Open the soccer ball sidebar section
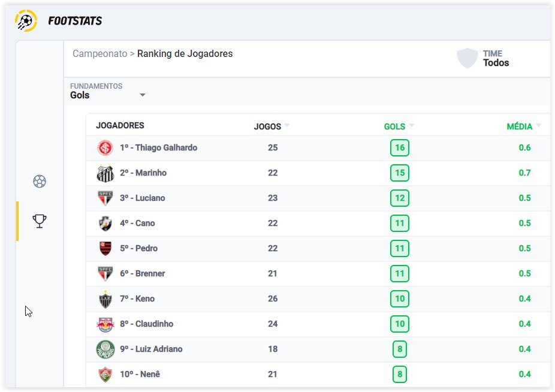Image resolution: width=555 pixels, height=392 pixels. [x=40, y=181]
